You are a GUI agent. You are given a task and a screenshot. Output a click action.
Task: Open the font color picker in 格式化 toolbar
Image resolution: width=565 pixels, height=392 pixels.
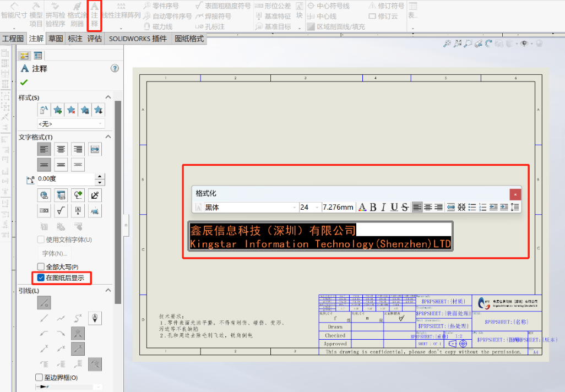point(362,207)
